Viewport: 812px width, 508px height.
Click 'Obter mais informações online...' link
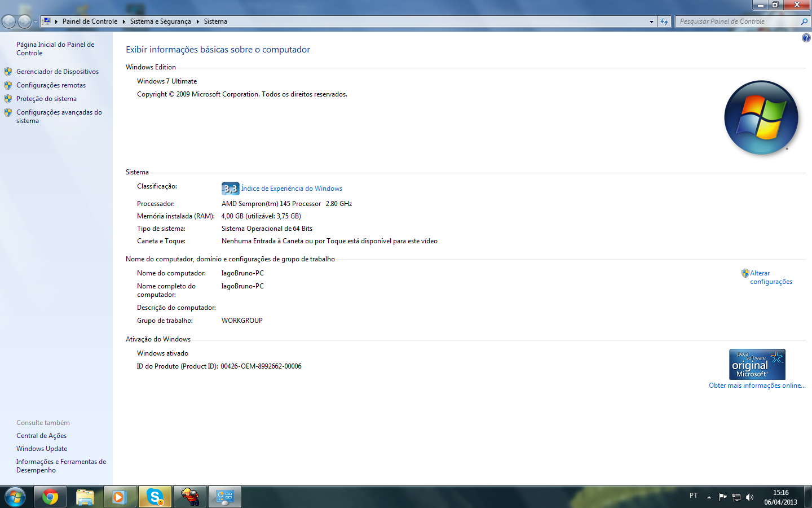(757, 386)
